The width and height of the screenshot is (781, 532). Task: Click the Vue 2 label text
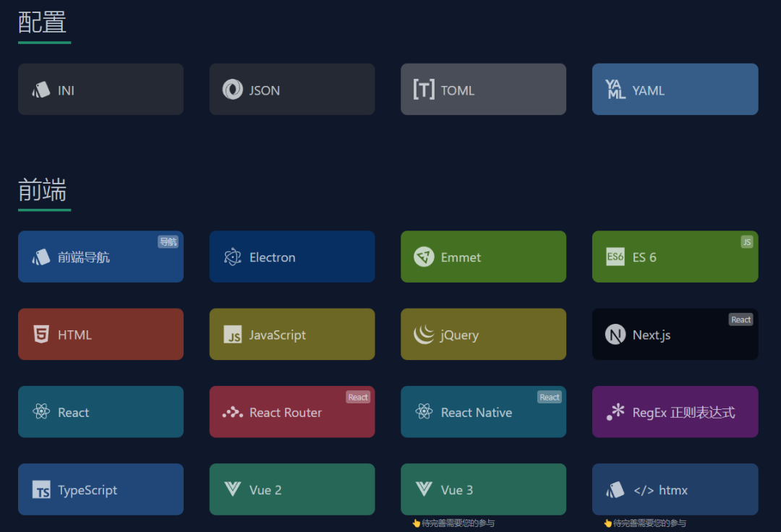[265, 490]
